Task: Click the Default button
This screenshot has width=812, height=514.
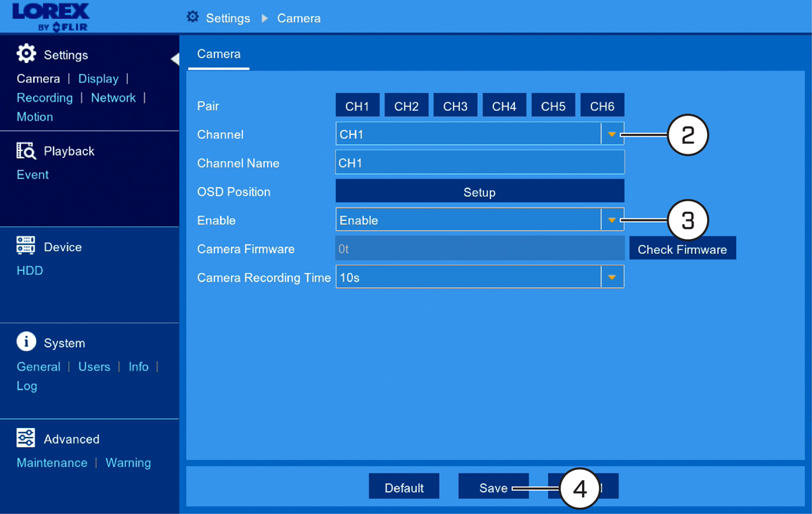Action: coord(404,488)
